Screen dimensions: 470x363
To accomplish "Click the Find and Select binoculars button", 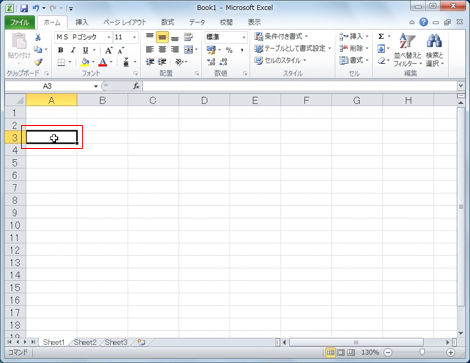I will 435,50.
